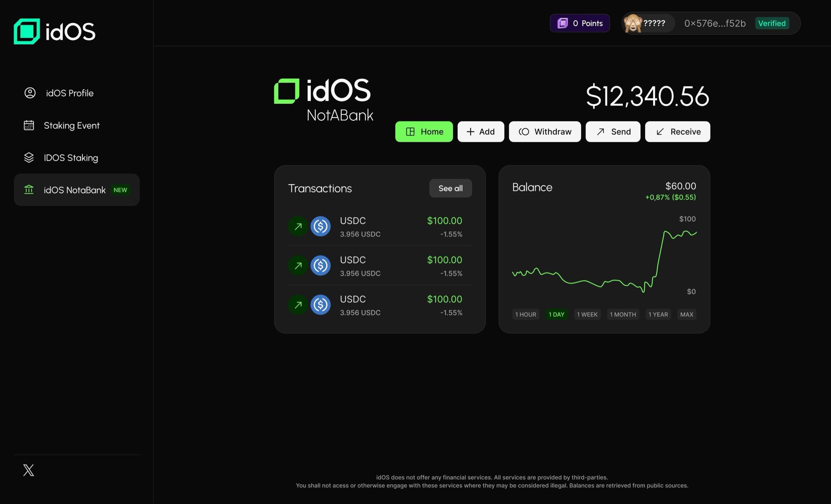Toggle the MAX chart timeframe
Viewport: 831px width, 504px height.
point(686,314)
